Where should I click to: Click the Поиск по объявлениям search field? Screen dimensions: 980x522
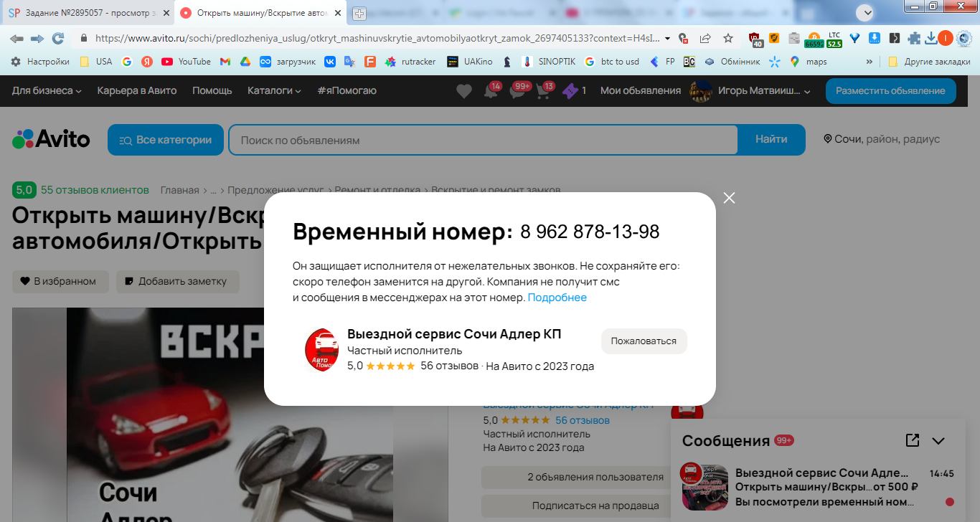click(483, 140)
